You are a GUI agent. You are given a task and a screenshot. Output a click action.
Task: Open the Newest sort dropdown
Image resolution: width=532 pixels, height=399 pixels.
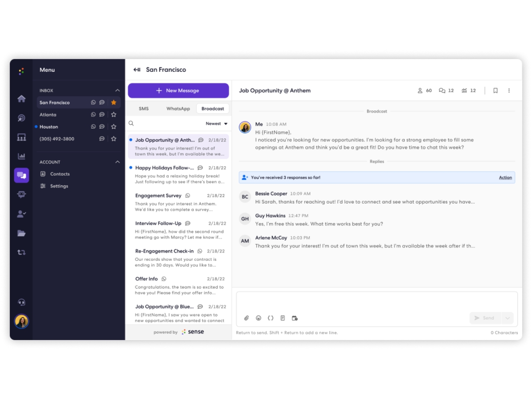216,124
